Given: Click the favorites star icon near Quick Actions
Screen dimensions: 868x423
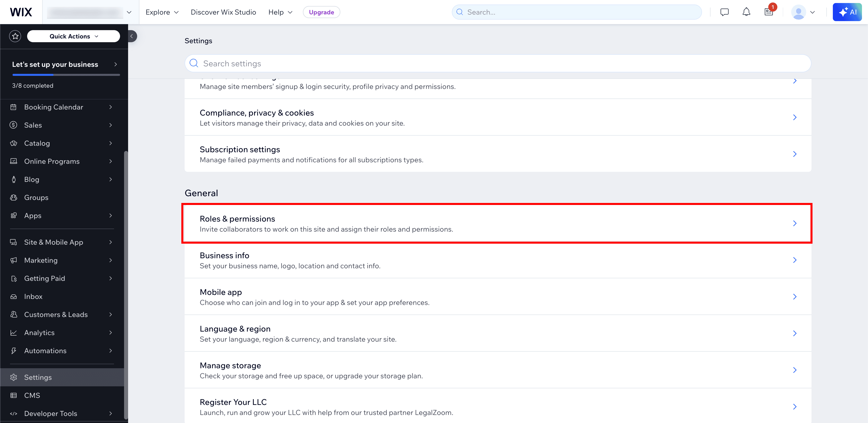Looking at the screenshot, I should [x=15, y=36].
